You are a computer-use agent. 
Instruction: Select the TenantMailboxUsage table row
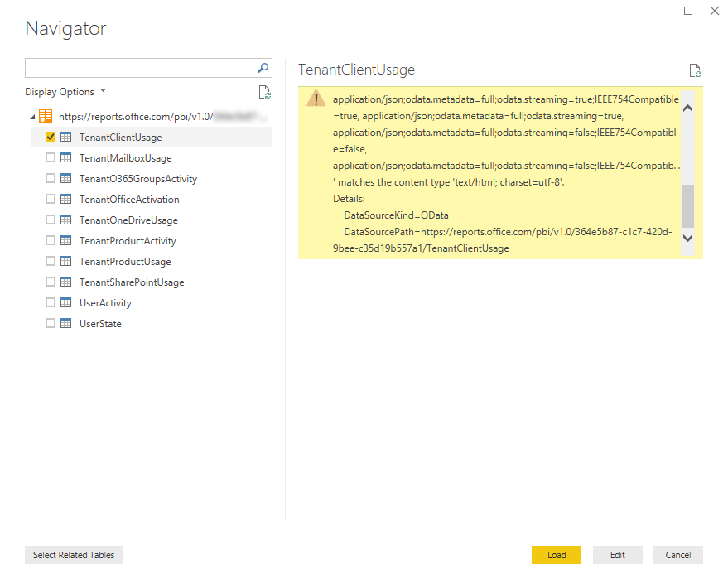tap(152, 158)
